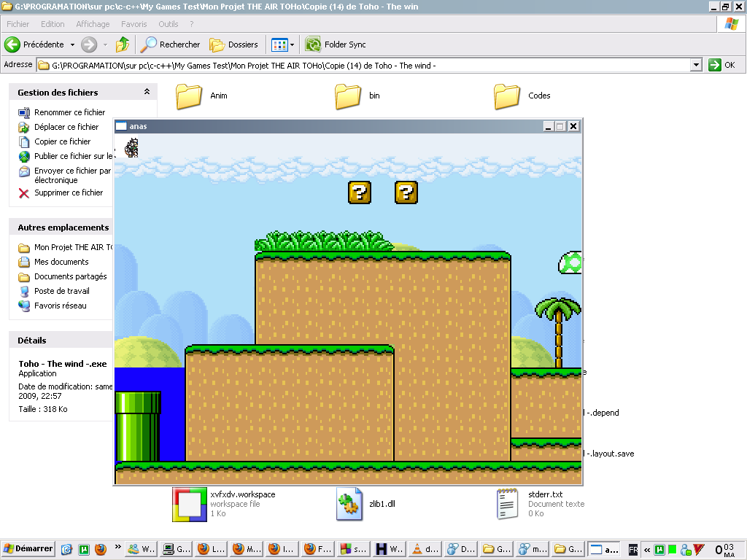The image size is (747, 560).
Task: Open the Folder Sync tool
Action: pos(336,44)
